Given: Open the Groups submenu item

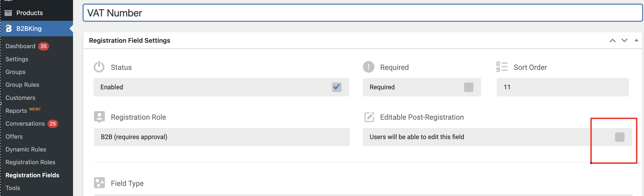Looking at the screenshot, I should [x=16, y=72].
